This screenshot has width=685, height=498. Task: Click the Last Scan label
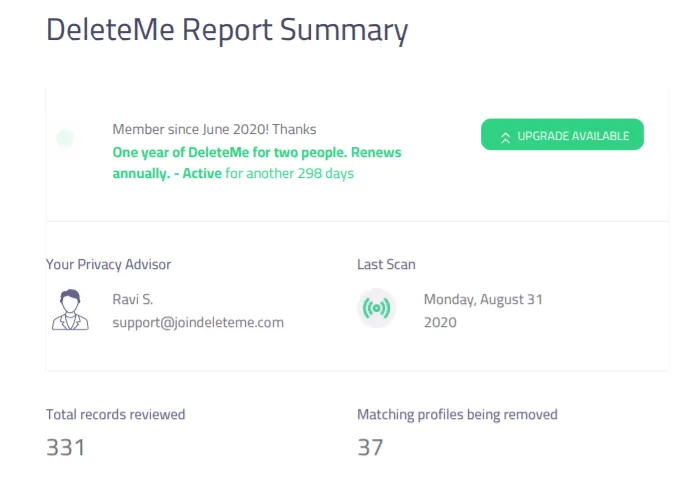coord(386,264)
